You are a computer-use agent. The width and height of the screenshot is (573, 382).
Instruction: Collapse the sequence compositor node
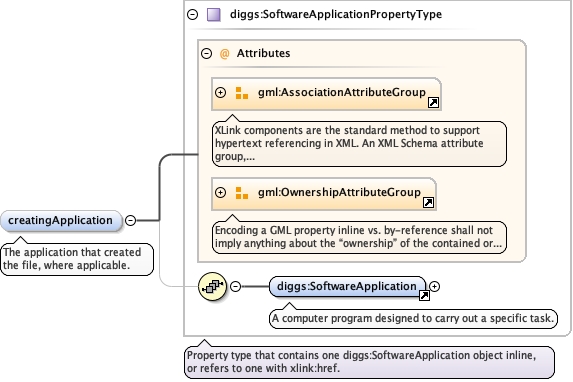236,286
